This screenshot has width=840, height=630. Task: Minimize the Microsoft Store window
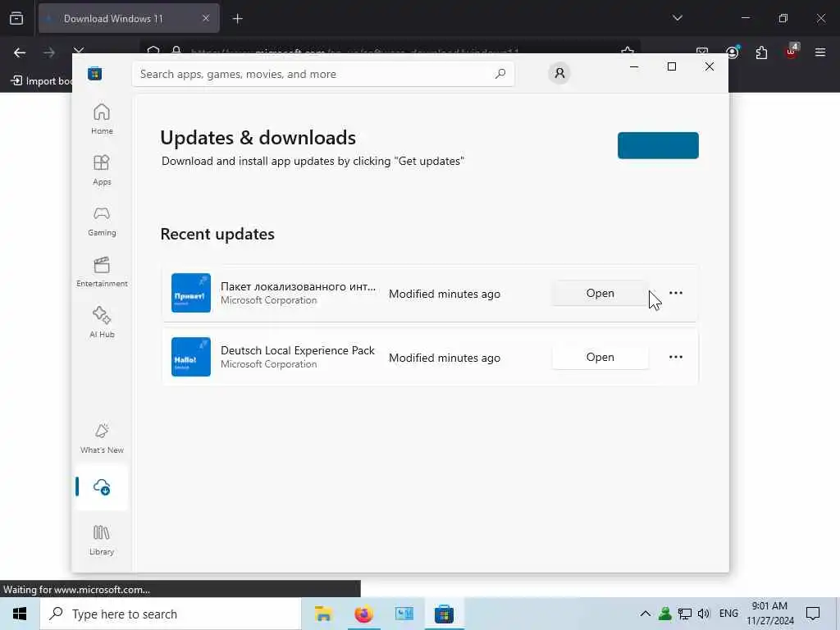coord(634,66)
